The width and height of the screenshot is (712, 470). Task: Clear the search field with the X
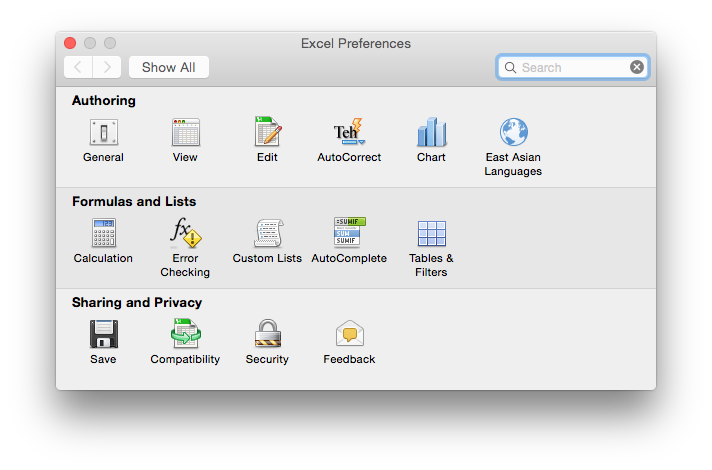[637, 67]
